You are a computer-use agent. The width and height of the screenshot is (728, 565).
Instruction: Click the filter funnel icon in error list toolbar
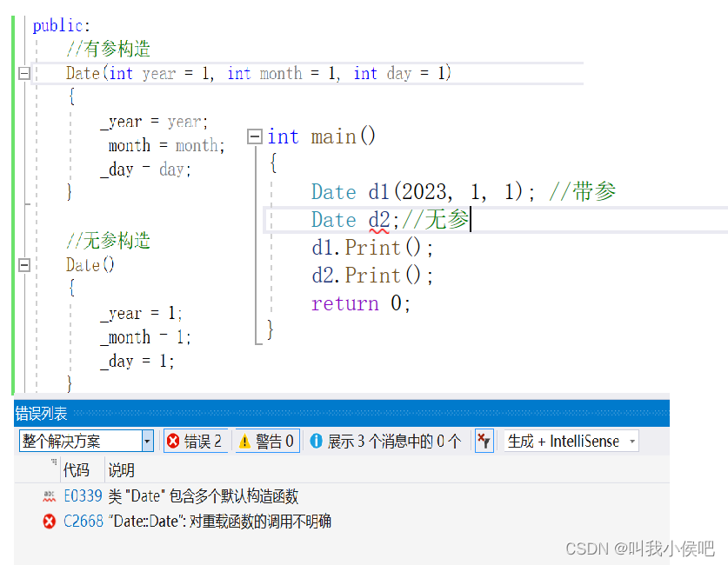click(x=484, y=441)
